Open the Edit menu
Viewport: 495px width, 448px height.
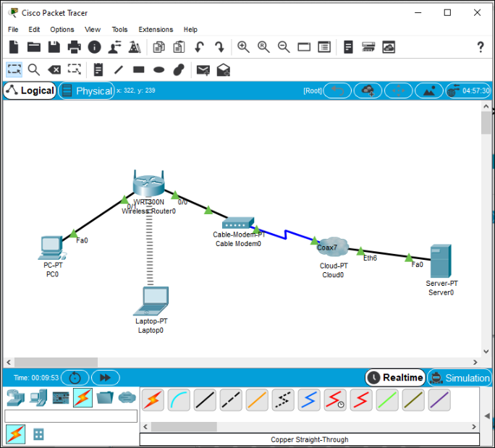click(x=34, y=30)
